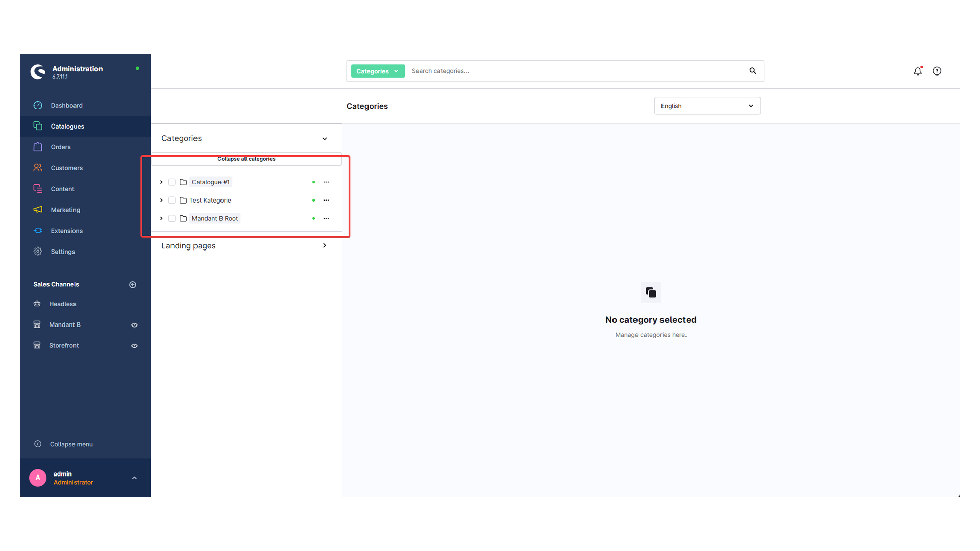Check the Mandant B Root checkbox
The image size is (980, 551).
[172, 219]
